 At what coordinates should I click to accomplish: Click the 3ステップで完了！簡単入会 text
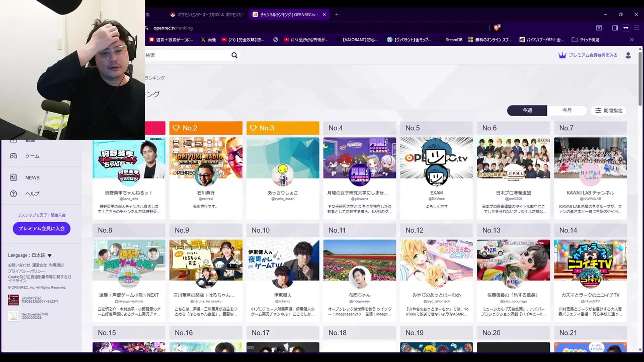(x=42, y=215)
